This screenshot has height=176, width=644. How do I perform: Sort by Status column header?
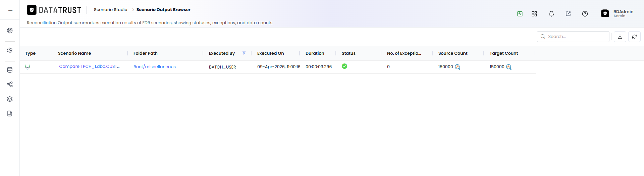(x=348, y=53)
